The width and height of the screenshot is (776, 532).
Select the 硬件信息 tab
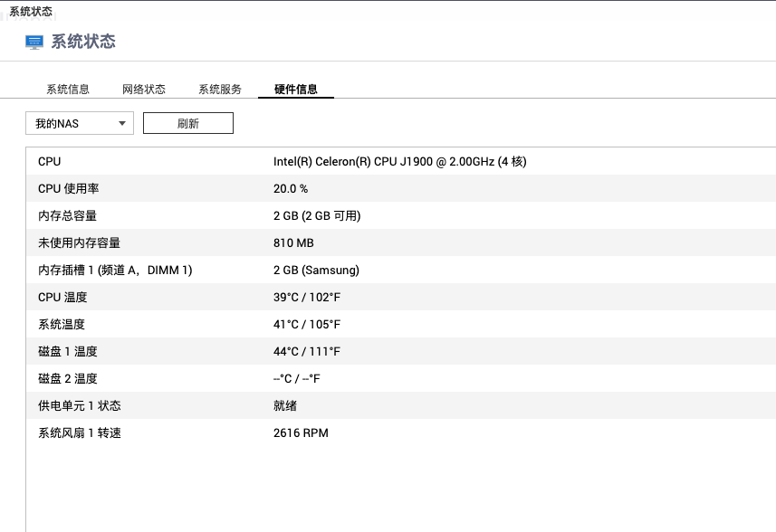(x=296, y=89)
